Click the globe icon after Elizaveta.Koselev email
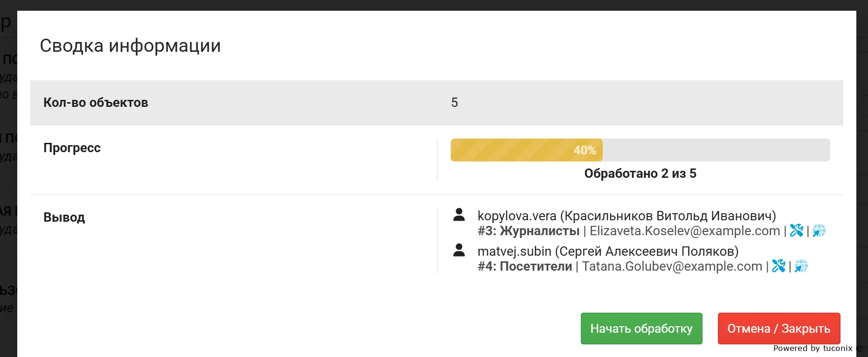868x357 pixels. click(819, 231)
